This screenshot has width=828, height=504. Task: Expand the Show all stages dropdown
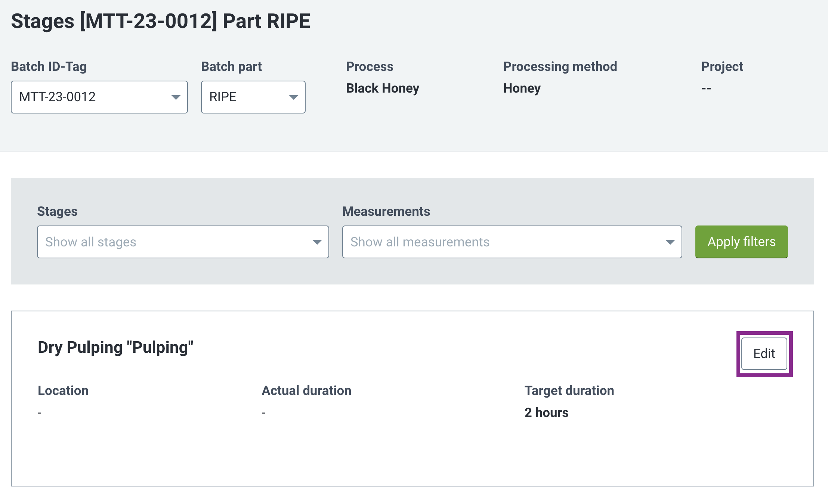(183, 242)
